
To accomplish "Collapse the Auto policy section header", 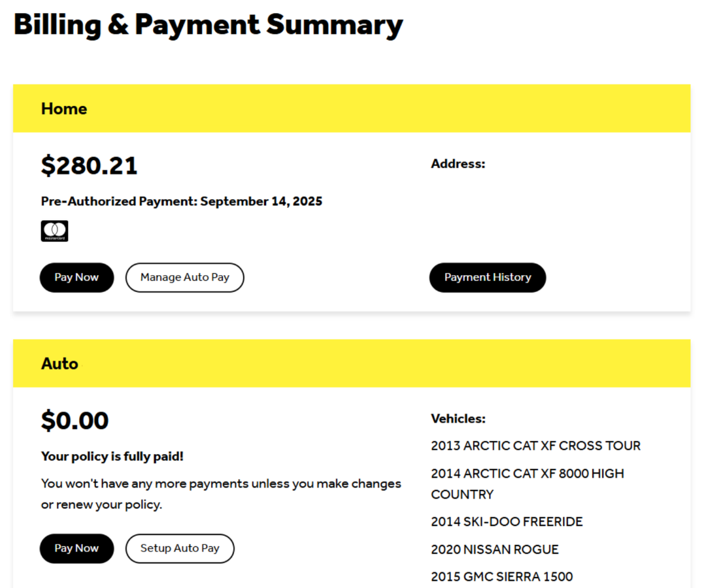I will point(59,363).
